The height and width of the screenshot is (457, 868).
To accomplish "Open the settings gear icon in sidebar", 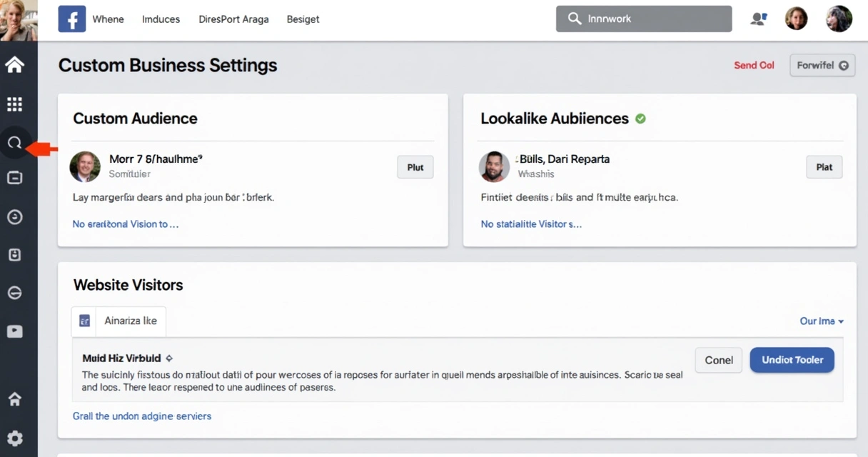I will [x=14, y=438].
